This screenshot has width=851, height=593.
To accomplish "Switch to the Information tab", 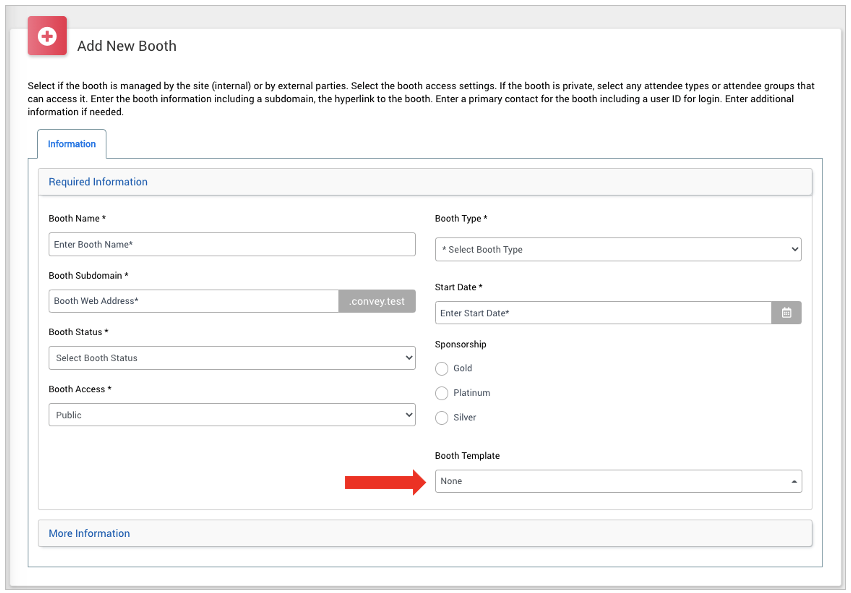I will coord(72,144).
